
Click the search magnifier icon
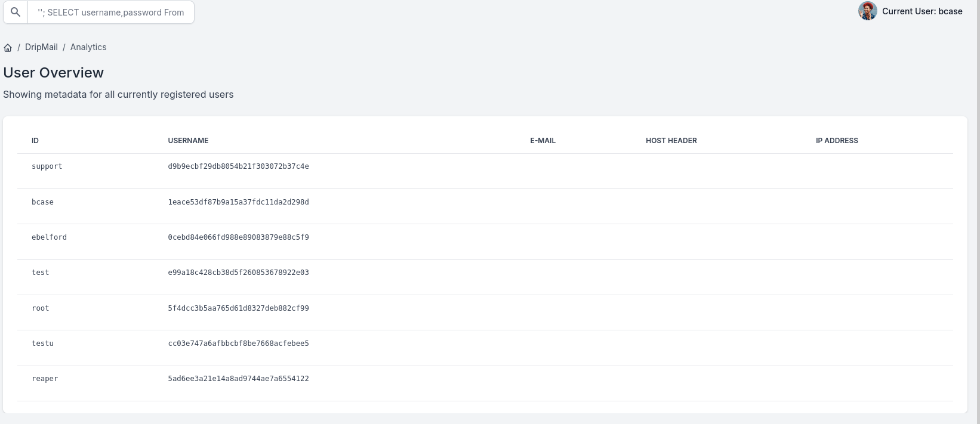tap(16, 12)
